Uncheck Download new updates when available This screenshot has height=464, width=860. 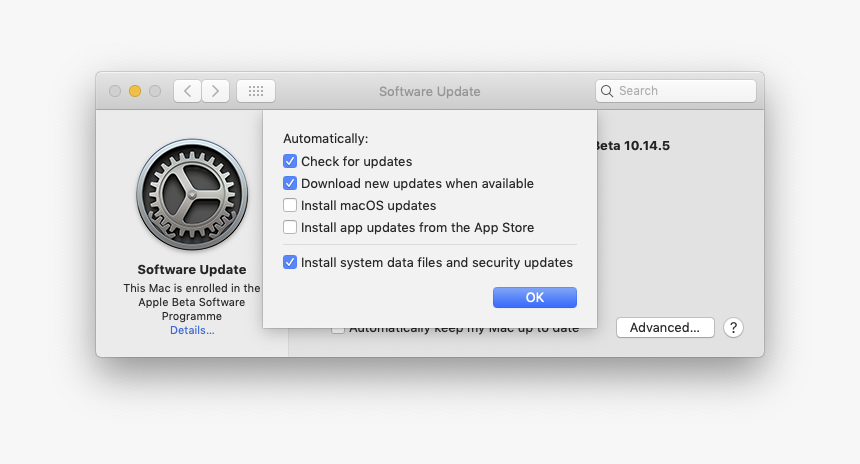[290, 183]
